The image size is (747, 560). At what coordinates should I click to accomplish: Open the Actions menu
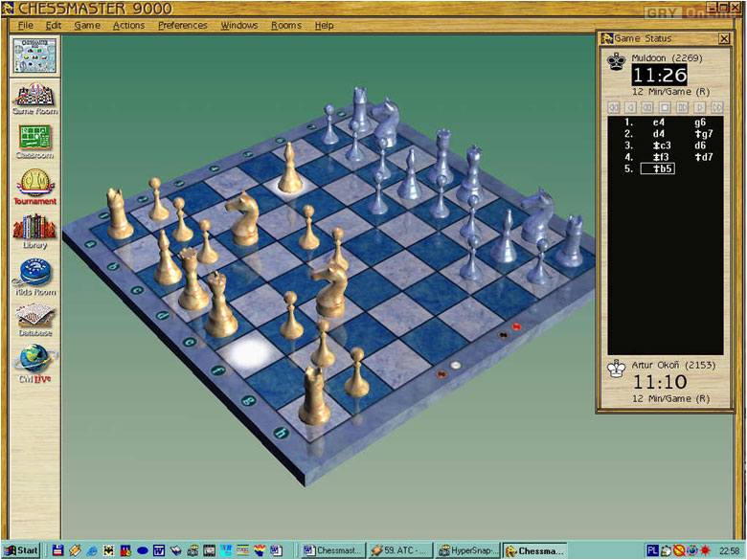pyautogui.click(x=128, y=25)
